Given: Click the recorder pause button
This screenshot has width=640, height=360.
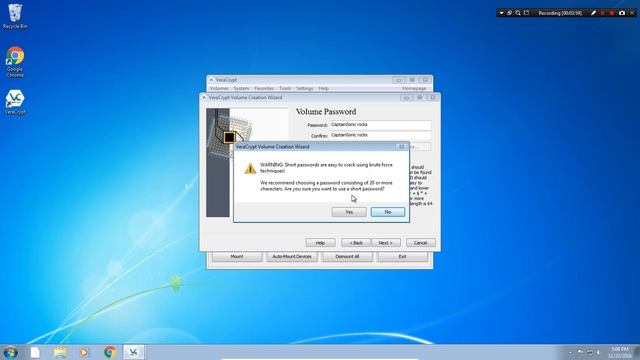Looking at the screenshot, I should (602, 13).
